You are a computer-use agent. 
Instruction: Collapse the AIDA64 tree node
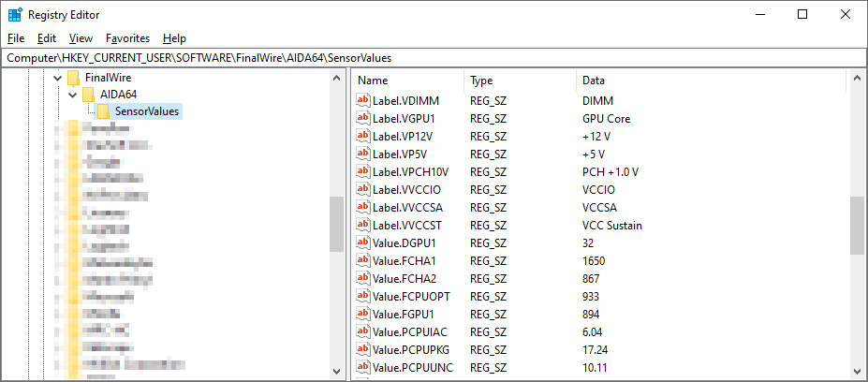(x=72, y=95)
